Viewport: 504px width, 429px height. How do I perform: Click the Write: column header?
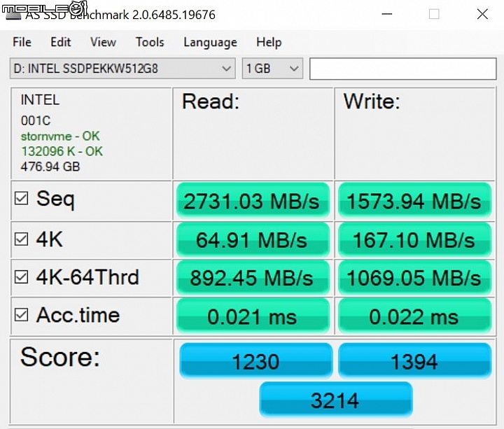coord(372,101)
